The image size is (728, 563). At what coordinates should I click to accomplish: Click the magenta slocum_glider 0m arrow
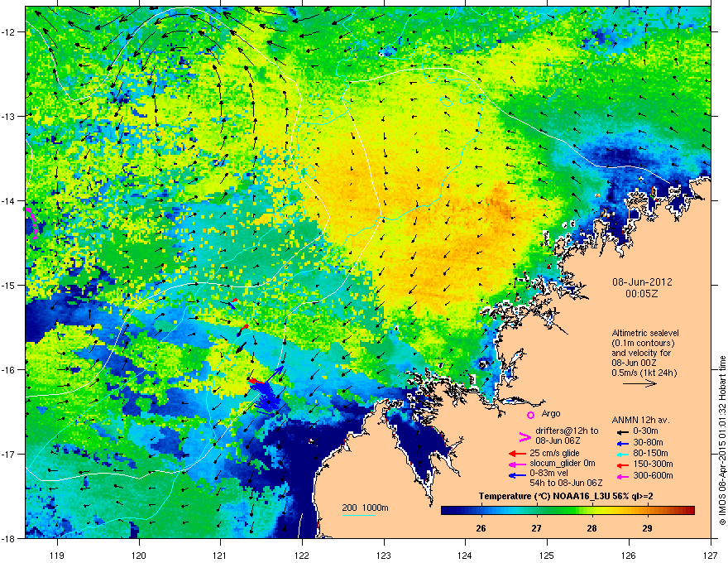coord(517,464)
